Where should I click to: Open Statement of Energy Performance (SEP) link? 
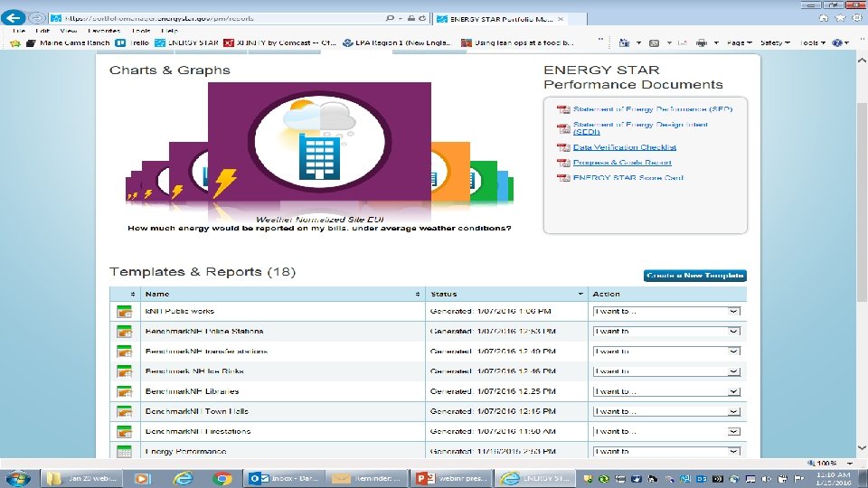[x=653, y=109]
